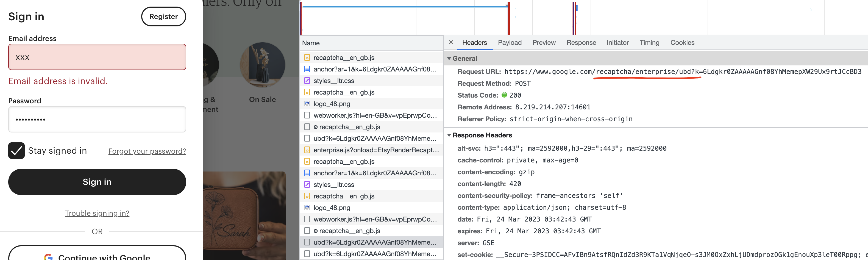Select the second recaptcha__en_gb.js script request
The height and width of the screenshot is (260, 868).
371,92
